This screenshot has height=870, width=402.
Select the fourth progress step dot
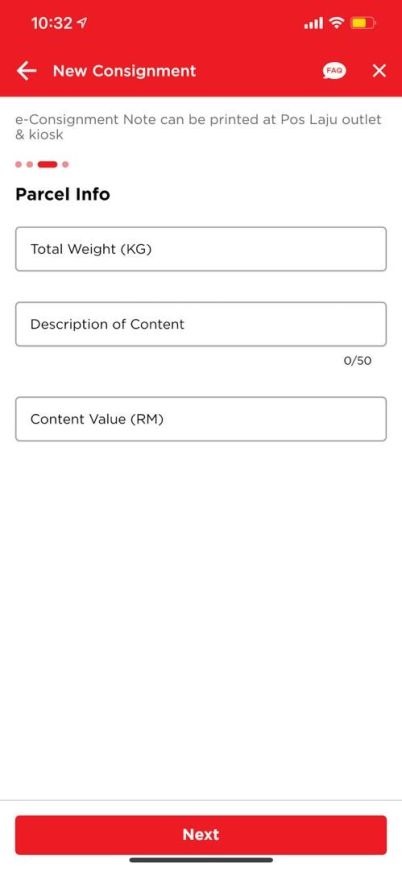(65, 164)
